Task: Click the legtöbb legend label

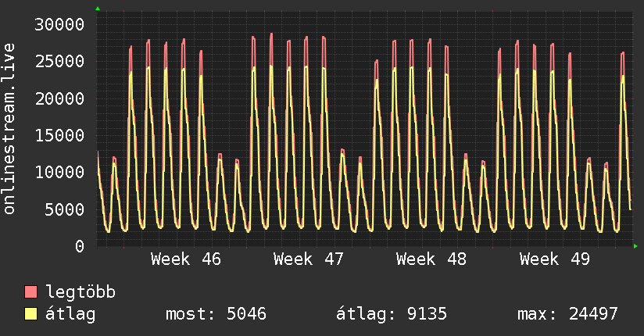Action: pyautogui.click(x=80, y=291)
